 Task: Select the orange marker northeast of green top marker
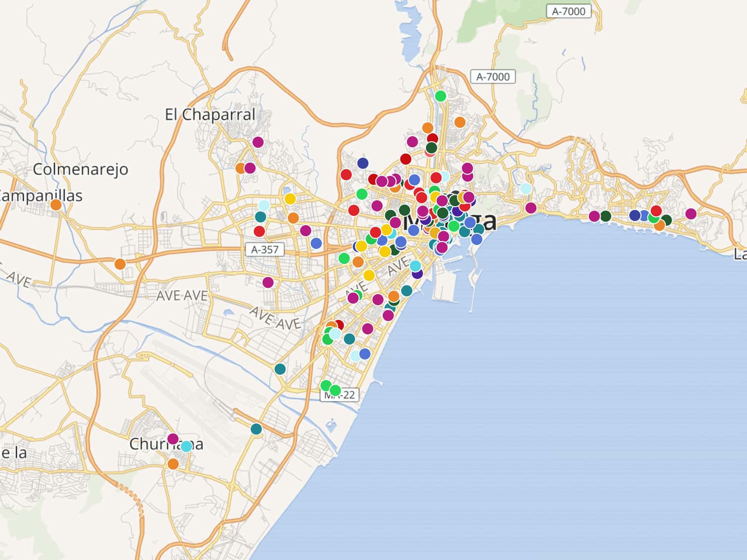(x=460, y=122)
